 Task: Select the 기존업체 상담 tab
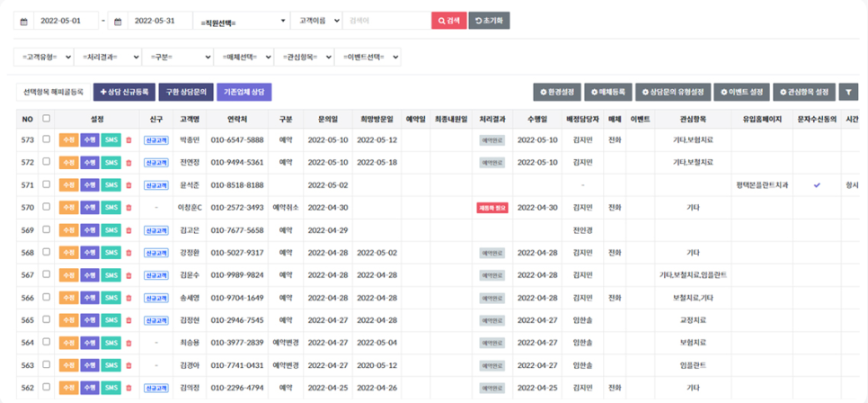(244, 92)
